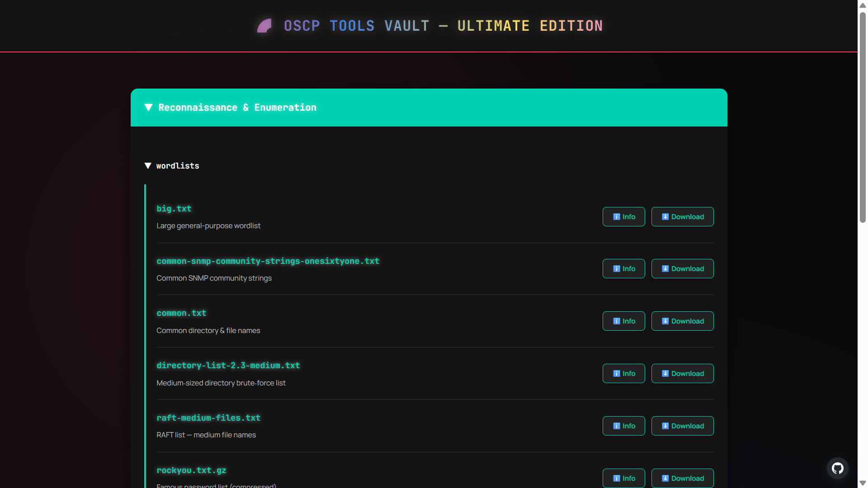The image size is (868, 488).
Task: Click the purple leaf logo in header
Action: (x=264, y=26)
